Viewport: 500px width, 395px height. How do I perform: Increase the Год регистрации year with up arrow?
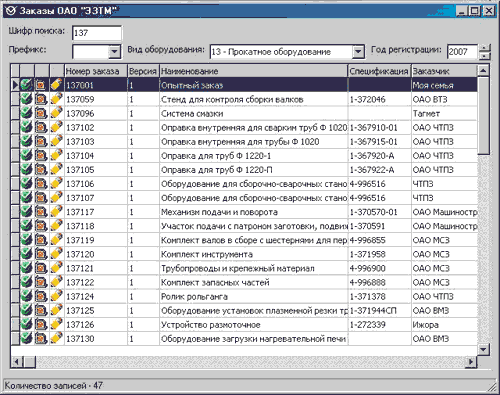click(x=484, y=48)
